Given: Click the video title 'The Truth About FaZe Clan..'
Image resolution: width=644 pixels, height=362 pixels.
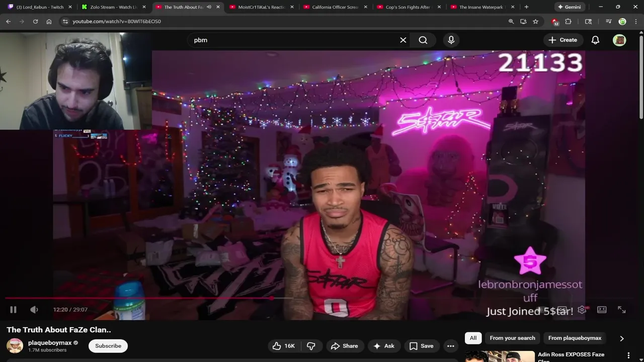Looking at the screenshot, I should coord(59,330).
